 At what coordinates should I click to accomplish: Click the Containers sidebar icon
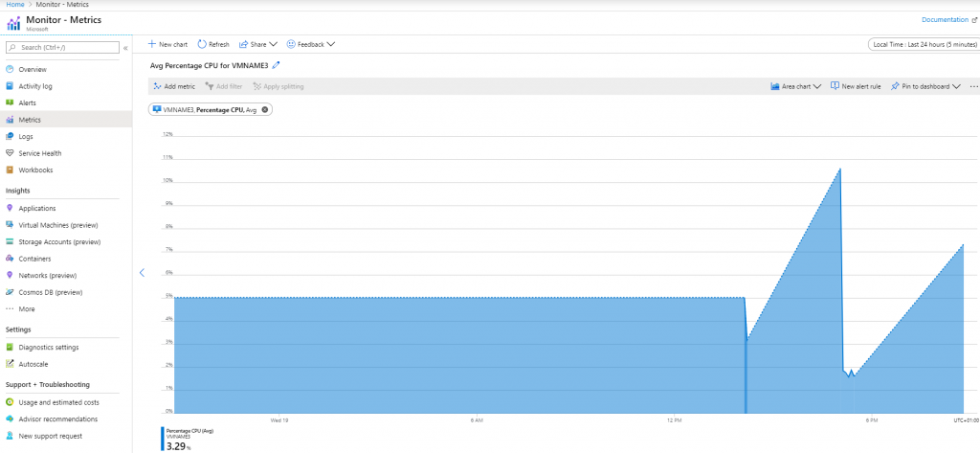pos(10,259)
